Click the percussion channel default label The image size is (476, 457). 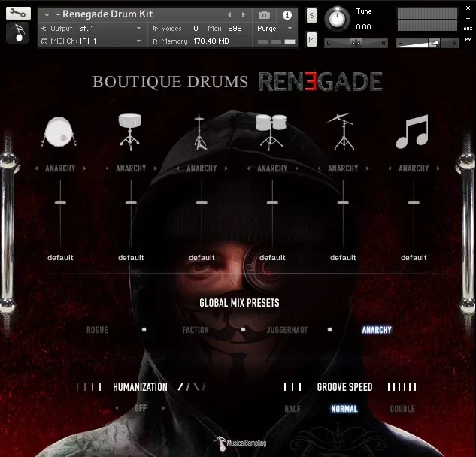pyautogui.click(x=414, y=258)
